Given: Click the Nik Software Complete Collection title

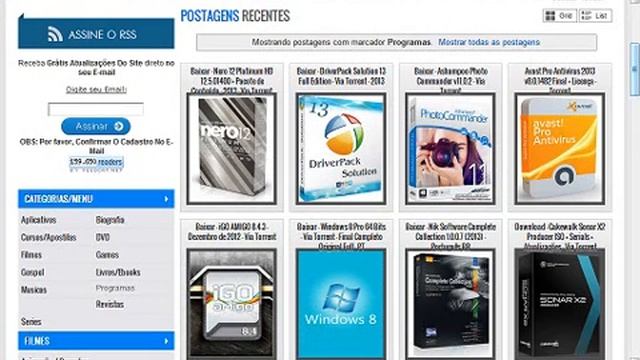Looking at the screenshot, I should click(x=451, y=236).
